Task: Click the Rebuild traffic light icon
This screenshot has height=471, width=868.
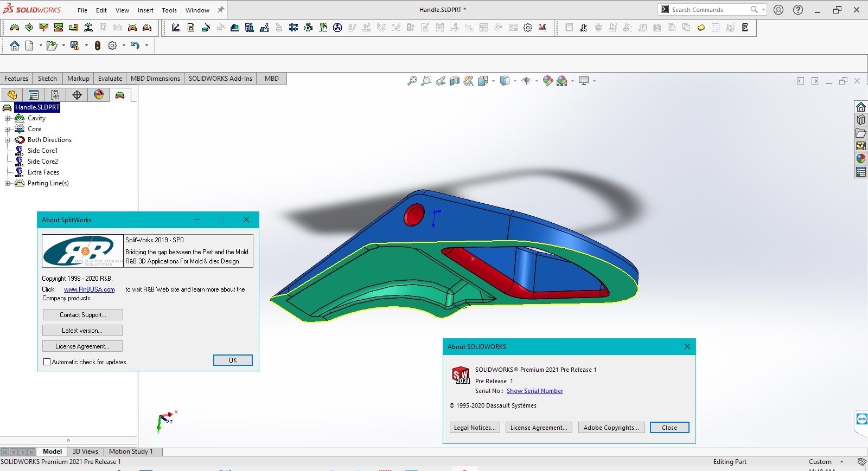Action: (98, 46)
